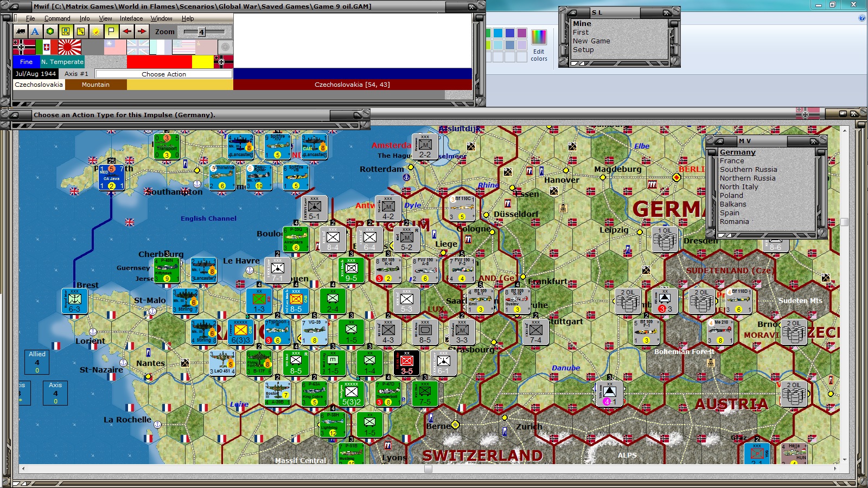Click the green hexagon toolbar icon

(50, 31)
